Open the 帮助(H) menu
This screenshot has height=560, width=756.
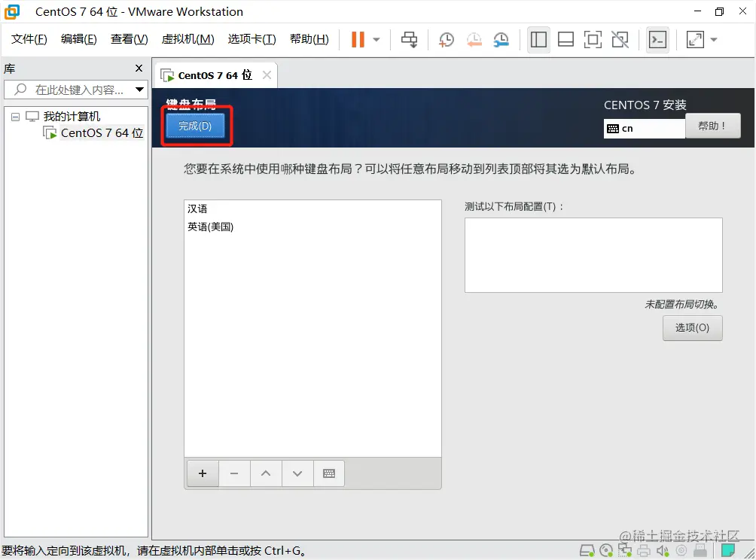click(309, 39)
